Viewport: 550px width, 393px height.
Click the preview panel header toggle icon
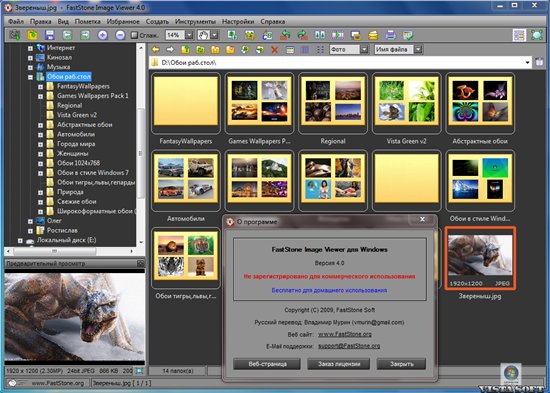(140, 263)
